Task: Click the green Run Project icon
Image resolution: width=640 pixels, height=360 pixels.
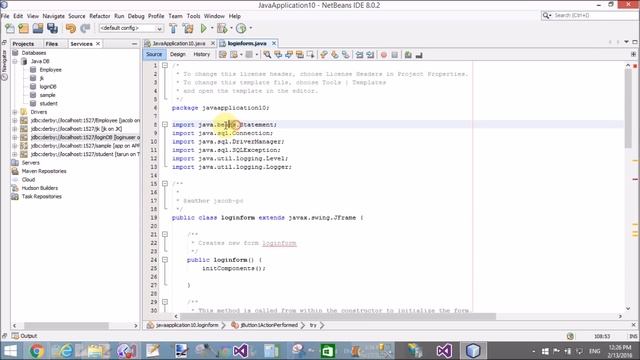Action: (x=204, y=28)
